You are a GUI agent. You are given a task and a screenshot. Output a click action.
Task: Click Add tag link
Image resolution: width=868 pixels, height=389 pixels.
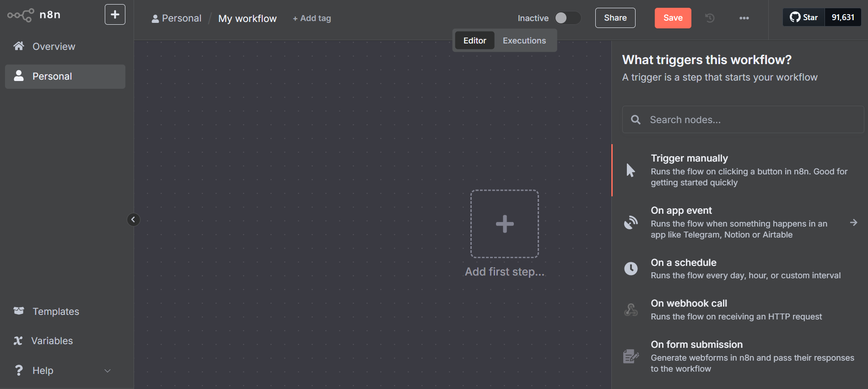tap(312, 18)
